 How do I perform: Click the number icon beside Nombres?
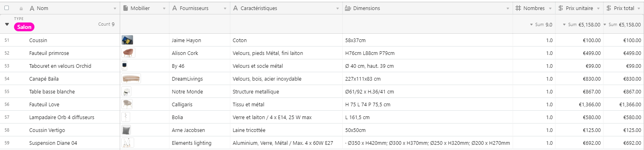[x=518, y=8]
